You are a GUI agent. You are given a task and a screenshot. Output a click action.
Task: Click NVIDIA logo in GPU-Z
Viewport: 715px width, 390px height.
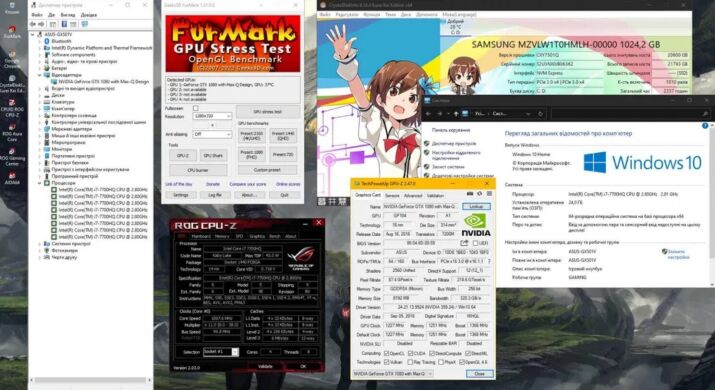477,225
